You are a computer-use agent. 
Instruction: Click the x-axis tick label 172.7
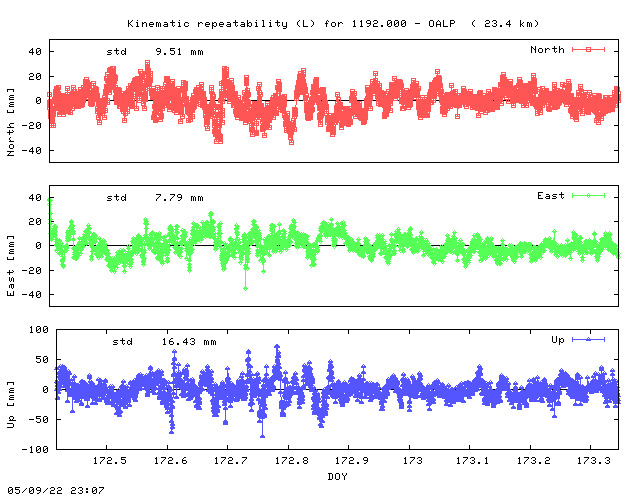231,460
